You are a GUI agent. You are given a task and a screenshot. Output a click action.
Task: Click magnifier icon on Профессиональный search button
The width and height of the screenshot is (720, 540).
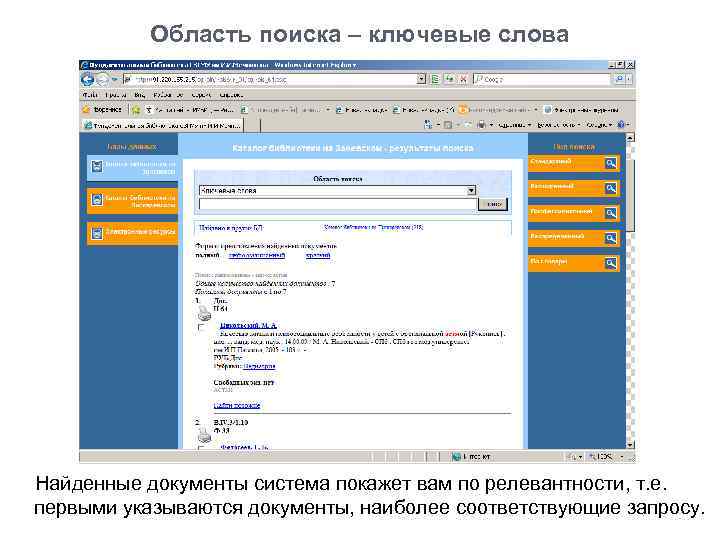(610, 213)
